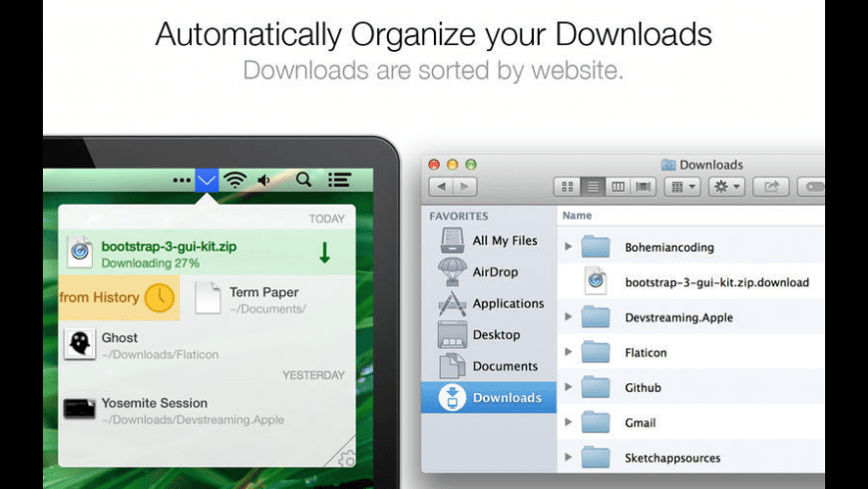Open the Finder arrange dropdown
The width and height of the screenshot is (868, 489).
pos(682,187)
